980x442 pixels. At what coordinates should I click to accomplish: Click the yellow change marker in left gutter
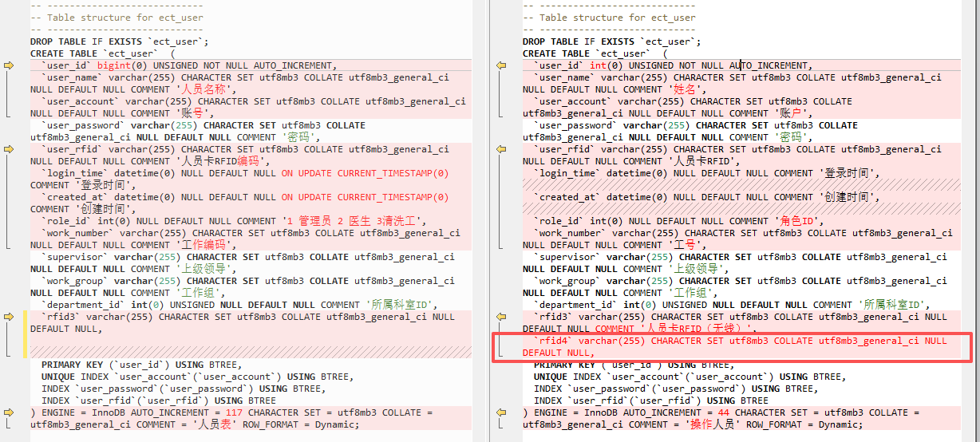click(26, 334)
